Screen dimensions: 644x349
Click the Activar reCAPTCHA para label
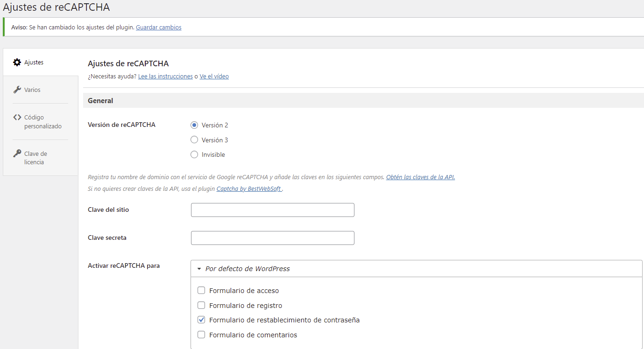[x=124, y=265]
